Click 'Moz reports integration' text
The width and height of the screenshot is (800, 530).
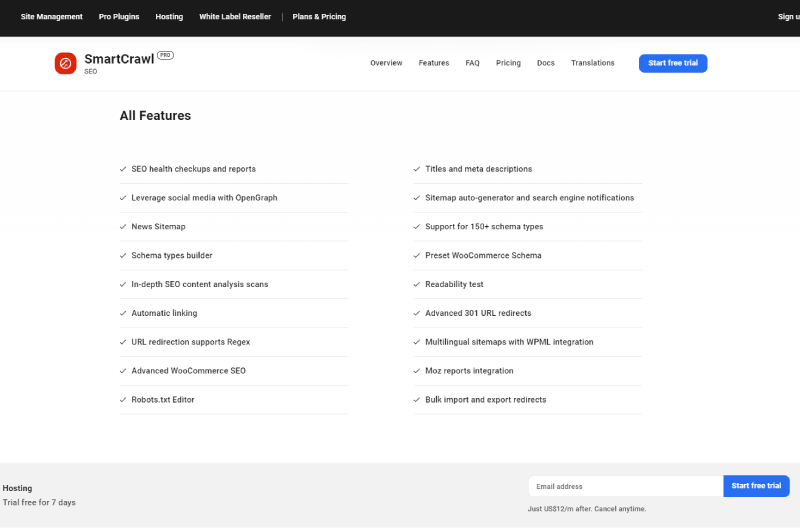pyautogui.click(x=469, y=371)
